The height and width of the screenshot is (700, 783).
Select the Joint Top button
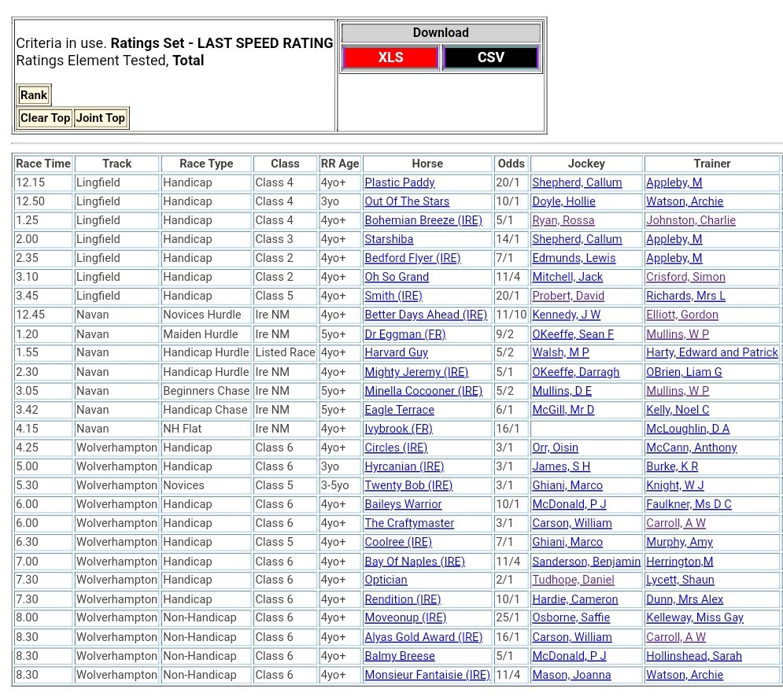coord(100,118)
